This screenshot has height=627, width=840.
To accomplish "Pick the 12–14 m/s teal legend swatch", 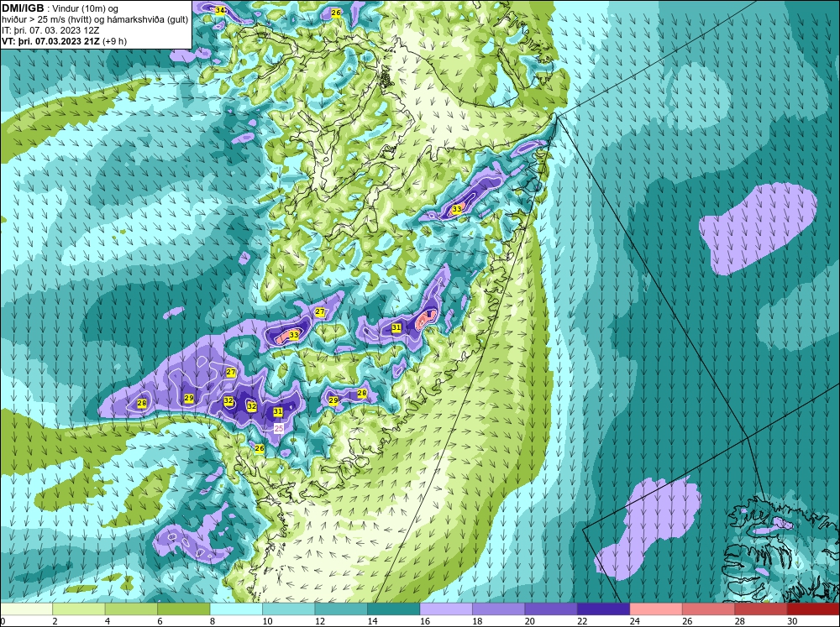I will point(341,609).
